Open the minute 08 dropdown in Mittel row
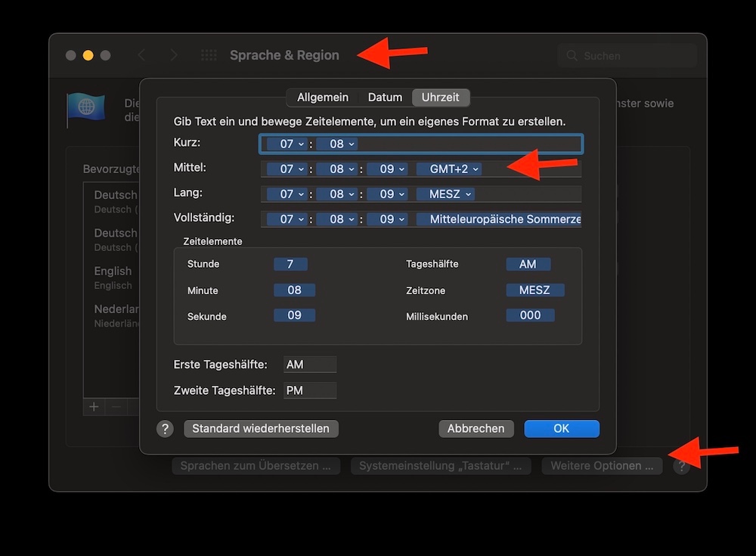This screenshot has width=756, height=556. tap(337, 169)
